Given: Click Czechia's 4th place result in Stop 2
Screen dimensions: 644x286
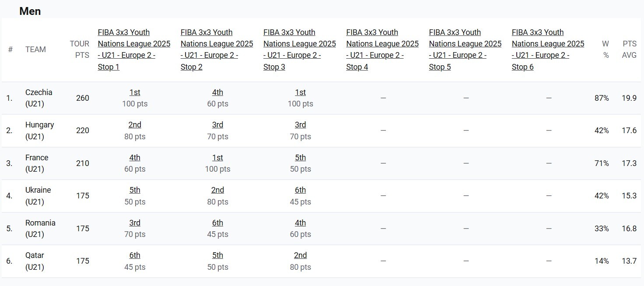Looking at the screenshot, I should click(217, 92).
